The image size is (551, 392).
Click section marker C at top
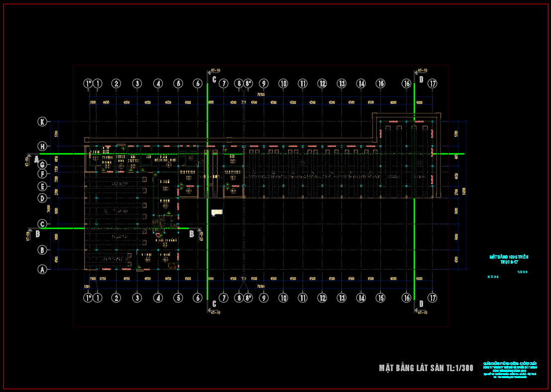tap(214, 80)
